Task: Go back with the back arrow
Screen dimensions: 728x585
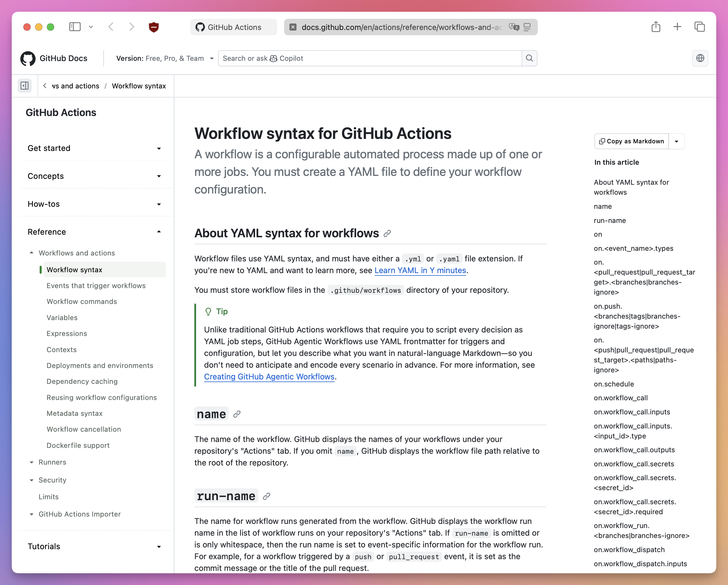Action: tap(111, 27)
